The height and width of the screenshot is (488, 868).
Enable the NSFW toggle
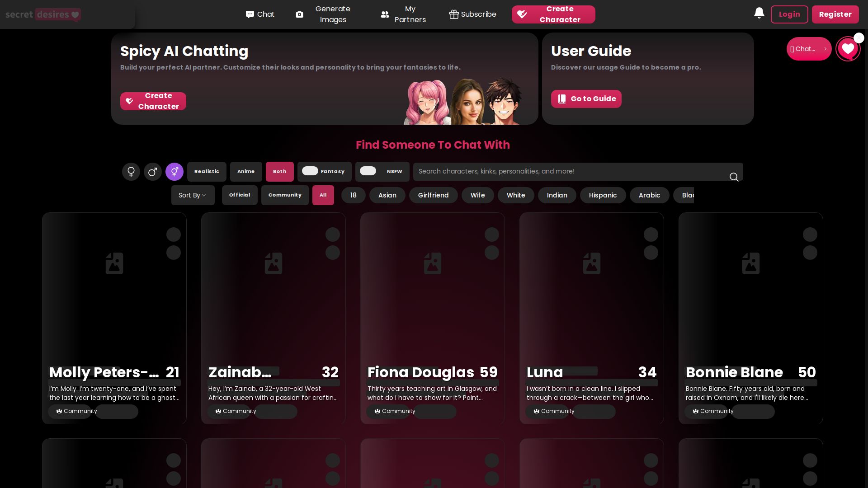368,171
